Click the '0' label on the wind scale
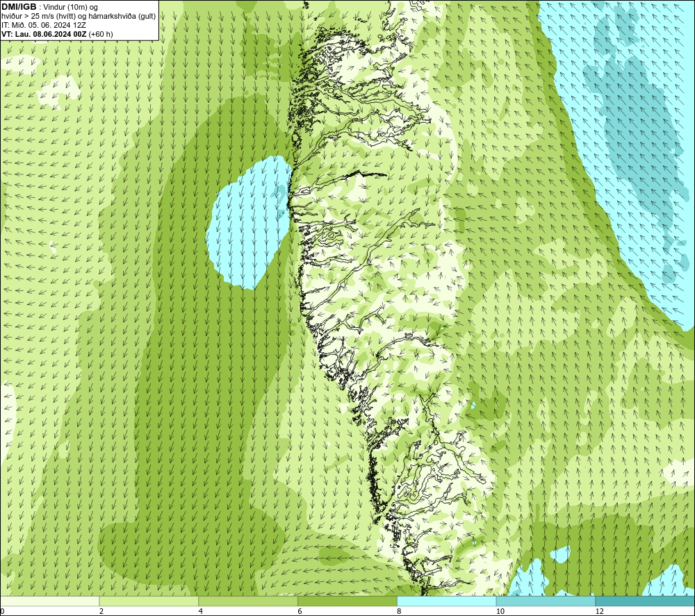Screen dimensions: 695x616 tap(2, 612)
